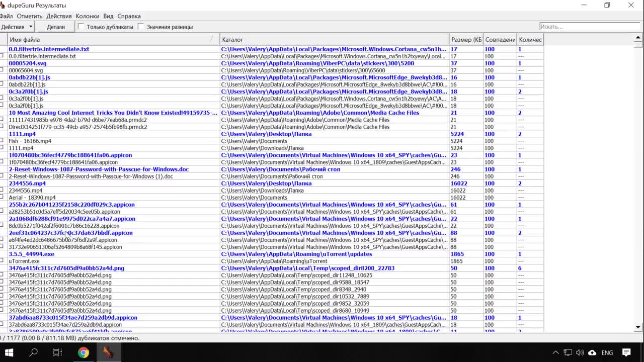Select file name Aerial - 18390.mp4
This screenshot has height=362, width=644.
point(32,198)
